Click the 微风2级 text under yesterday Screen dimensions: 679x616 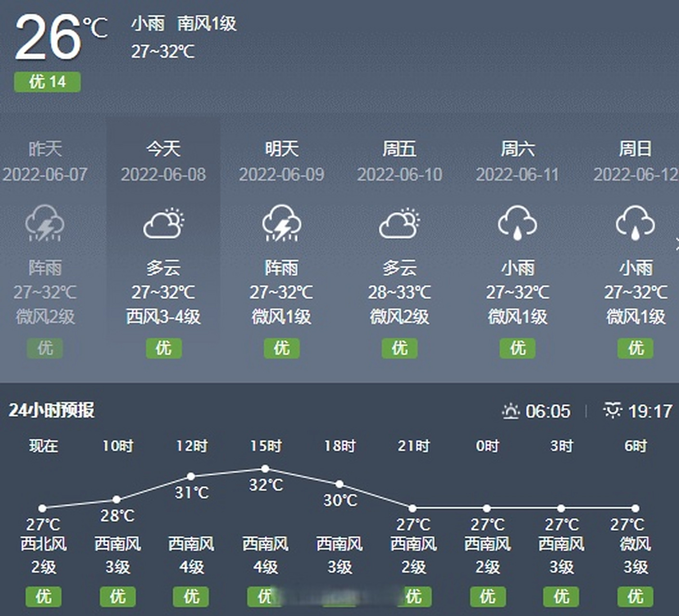[x=45, y=317]
